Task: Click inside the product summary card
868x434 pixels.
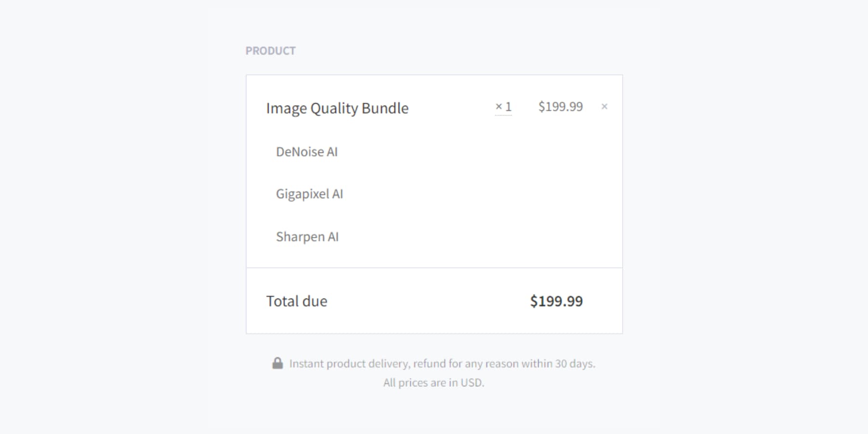Action: tap(434, 203)
